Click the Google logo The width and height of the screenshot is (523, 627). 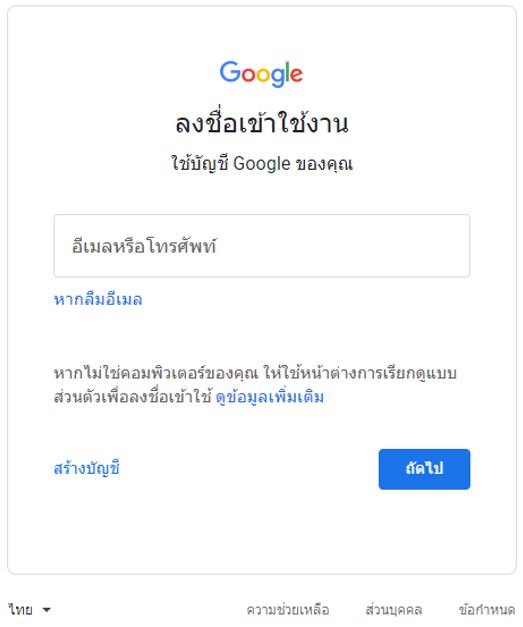click(x=261, y=74)
